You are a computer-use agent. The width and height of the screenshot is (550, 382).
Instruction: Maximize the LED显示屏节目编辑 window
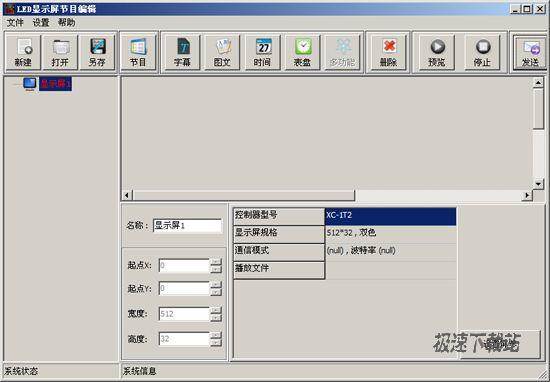[x=527, y=9]
